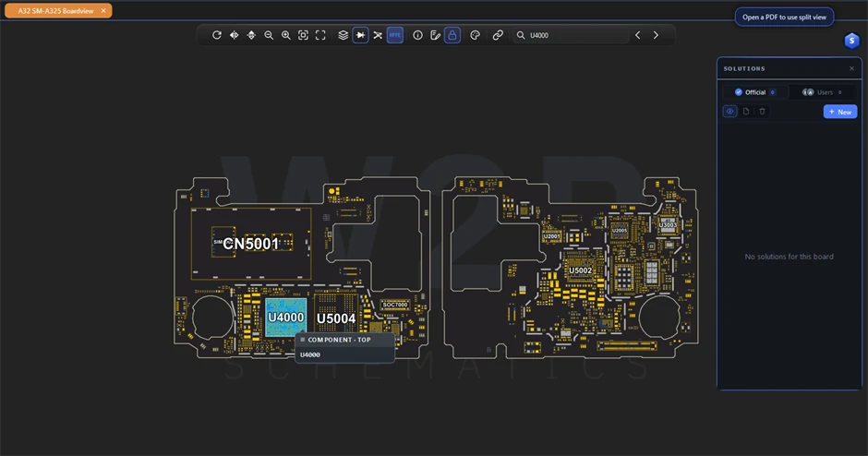Open the color palette settings
Screen dimensions: 868x456
click(x=475, y=35)
